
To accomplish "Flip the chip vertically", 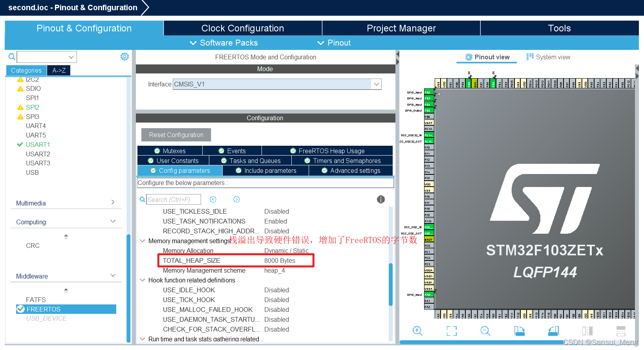I will pos(621,331).
